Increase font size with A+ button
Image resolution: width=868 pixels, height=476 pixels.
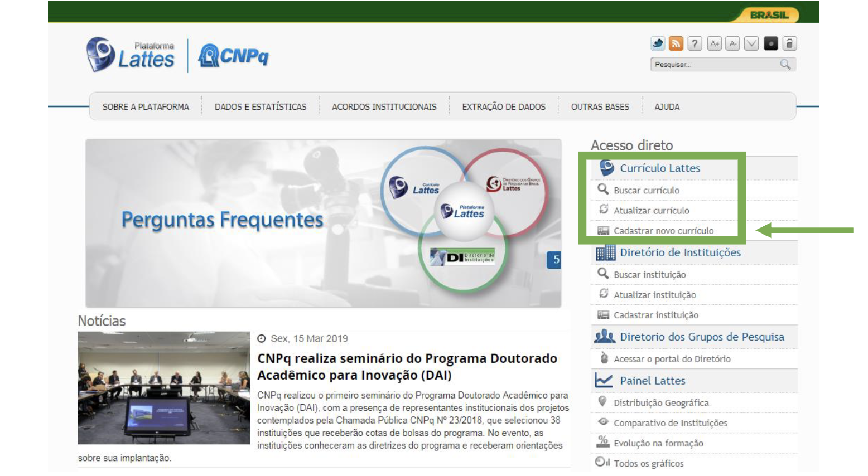714,43
